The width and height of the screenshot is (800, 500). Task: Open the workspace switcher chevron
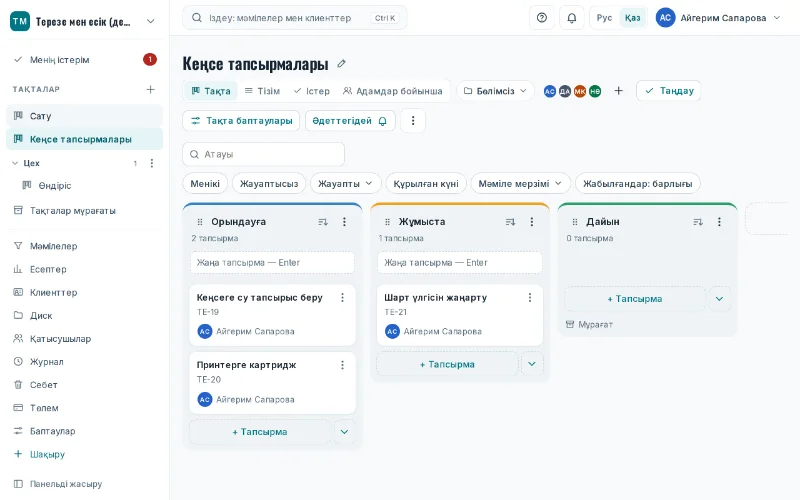coord(151,21)
